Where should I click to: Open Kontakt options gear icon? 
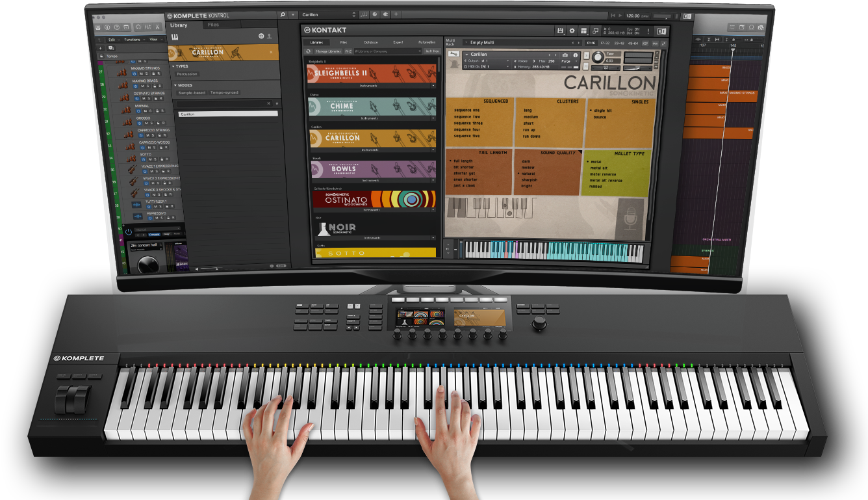click(x=572, y=31)
